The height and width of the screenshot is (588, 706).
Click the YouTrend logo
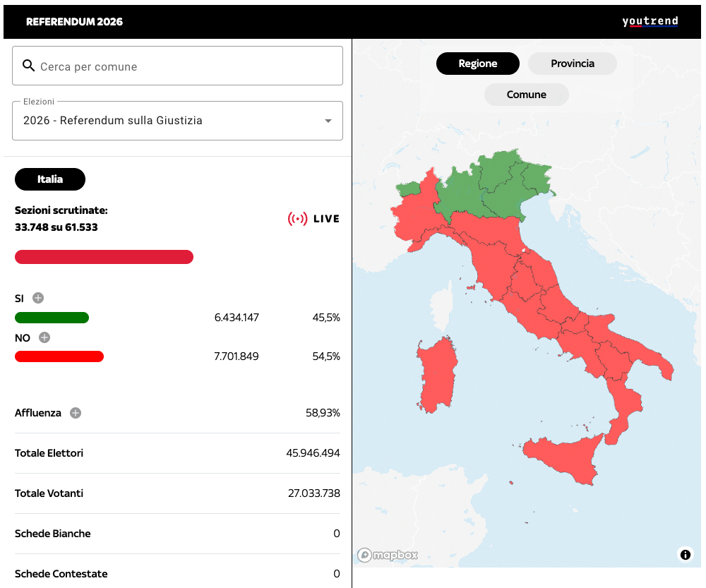650,21
